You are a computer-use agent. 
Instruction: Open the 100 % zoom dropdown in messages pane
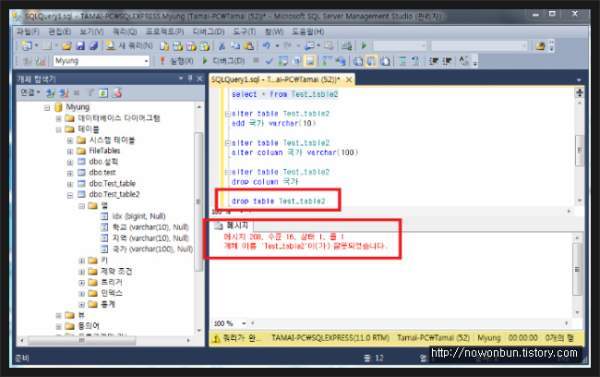click(x=244, y=324)
